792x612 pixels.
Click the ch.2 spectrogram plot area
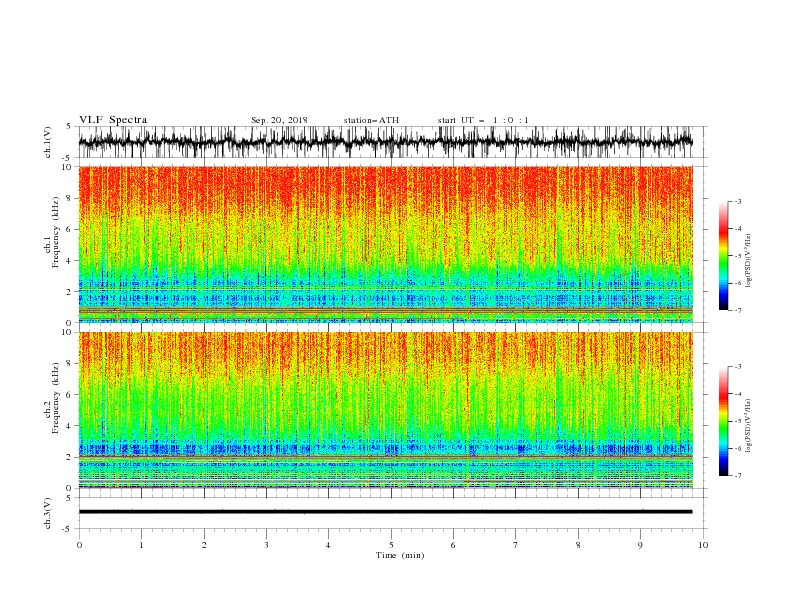point(386,410)
